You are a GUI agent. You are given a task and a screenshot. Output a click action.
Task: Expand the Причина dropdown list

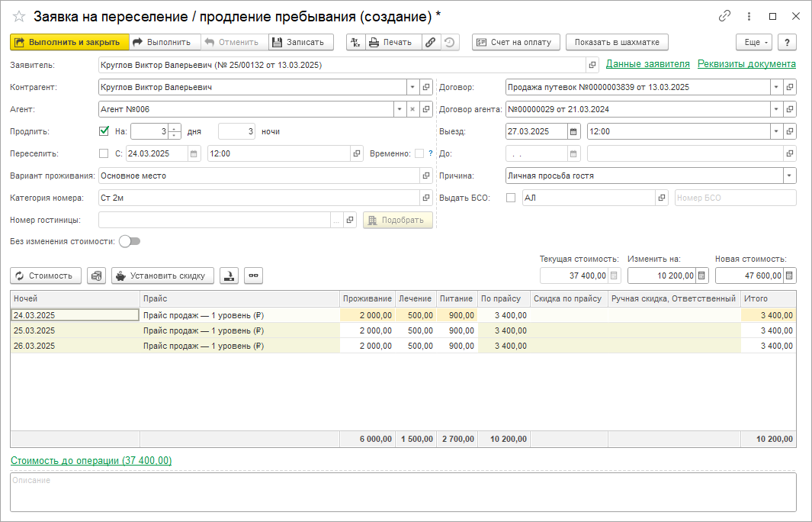pos(789,176)
